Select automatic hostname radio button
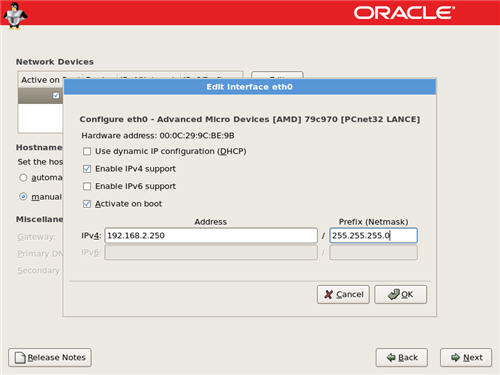The image size is (500, 375). pyautogui.click(x=23, y=178)
